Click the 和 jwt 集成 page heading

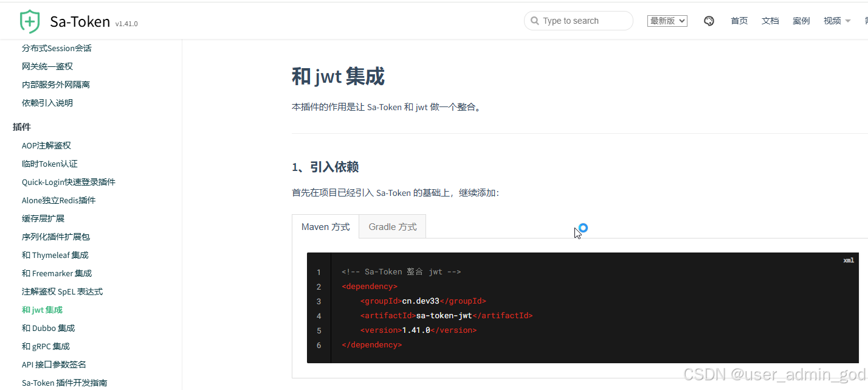tap(338, 77)
